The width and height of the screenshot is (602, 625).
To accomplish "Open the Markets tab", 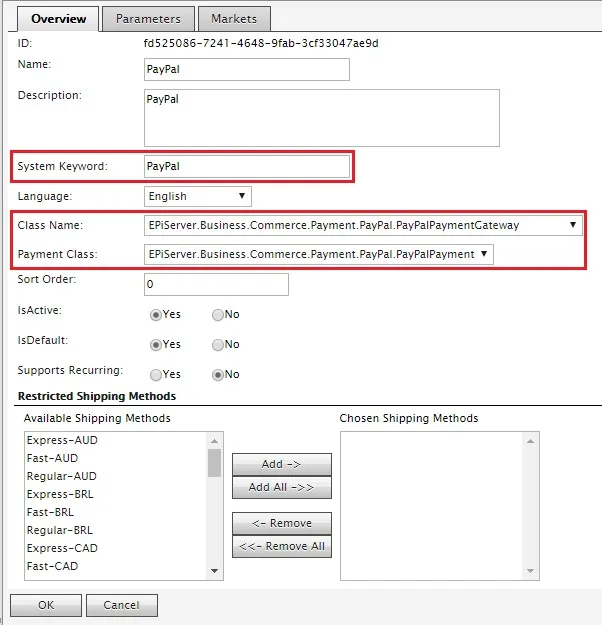I will [234, 19].
